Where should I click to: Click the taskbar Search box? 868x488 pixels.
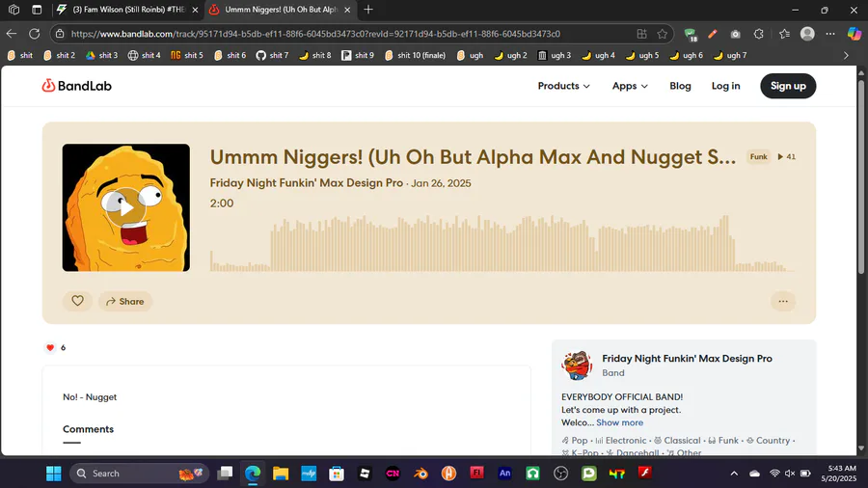pyautogui.click(x=139, y=474)
